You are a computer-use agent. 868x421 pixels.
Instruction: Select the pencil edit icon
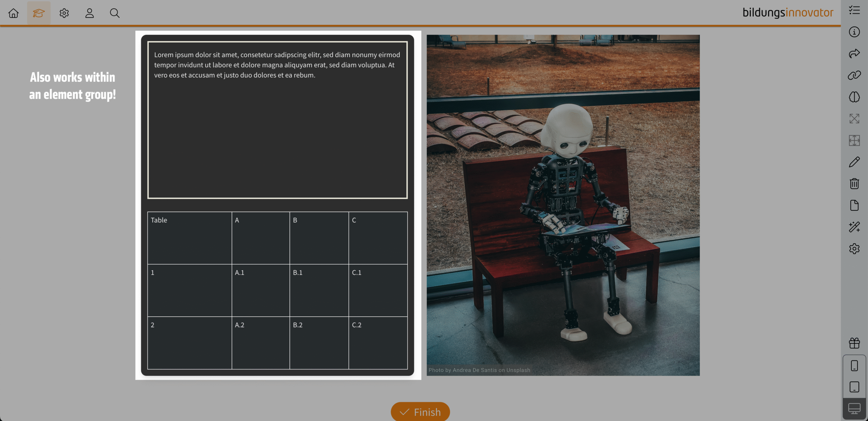pos(854,162)
